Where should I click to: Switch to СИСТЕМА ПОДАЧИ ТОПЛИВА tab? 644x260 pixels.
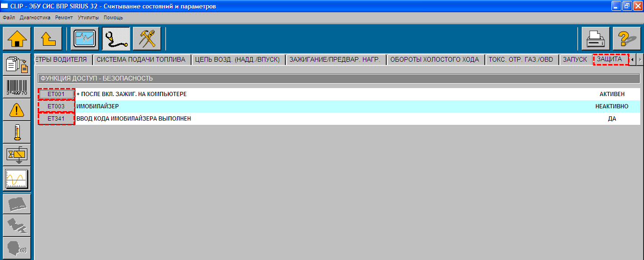(142, 60)
